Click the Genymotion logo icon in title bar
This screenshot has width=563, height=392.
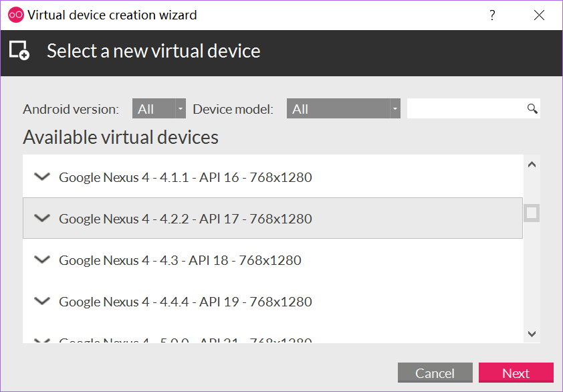16,15
